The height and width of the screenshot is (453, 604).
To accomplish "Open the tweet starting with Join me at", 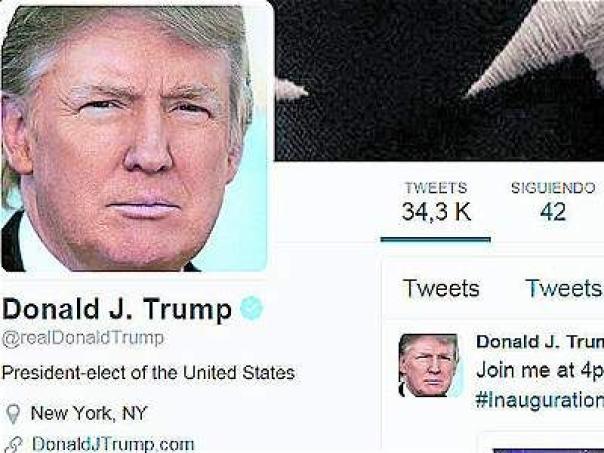I will pyautogui.click(x=540, y=371).
